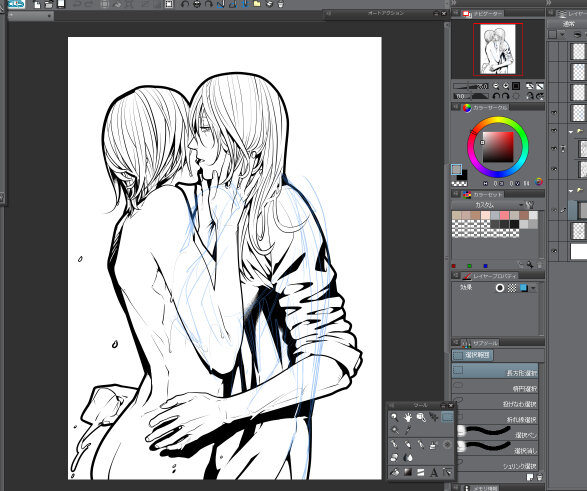Toggle the border effect circle in Layer Property

(500, 288)
